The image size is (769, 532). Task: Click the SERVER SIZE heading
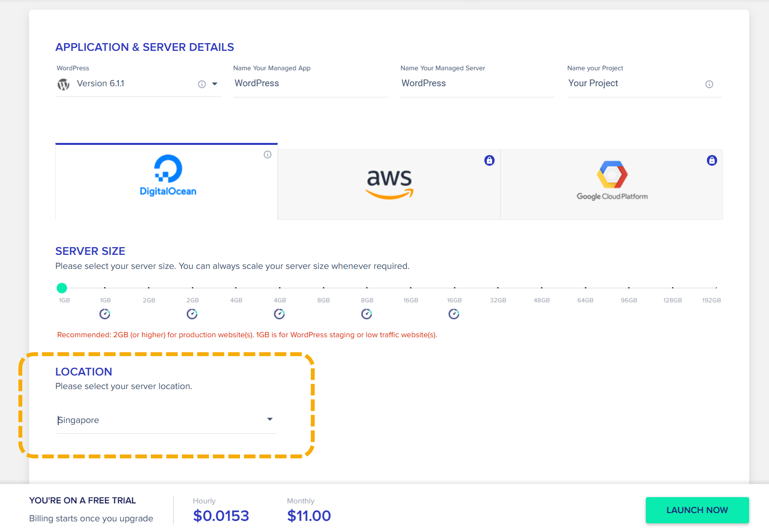pos(90,251)
